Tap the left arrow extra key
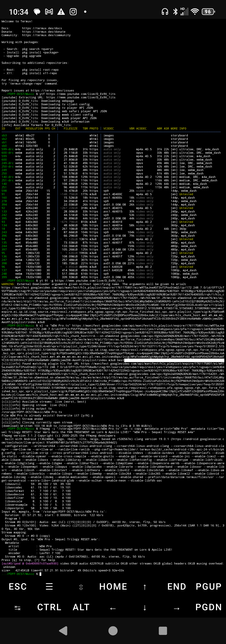226x644 pixels. [x=113, y=608]
